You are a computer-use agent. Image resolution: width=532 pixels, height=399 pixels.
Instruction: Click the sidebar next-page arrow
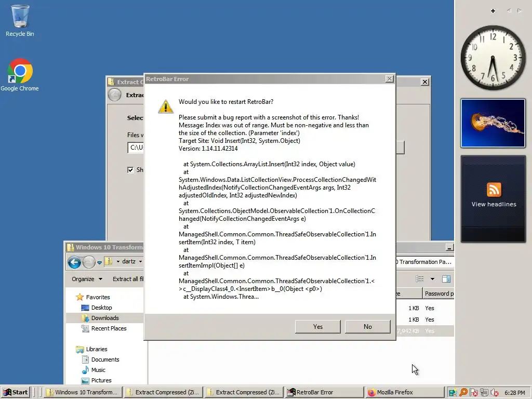520,11
